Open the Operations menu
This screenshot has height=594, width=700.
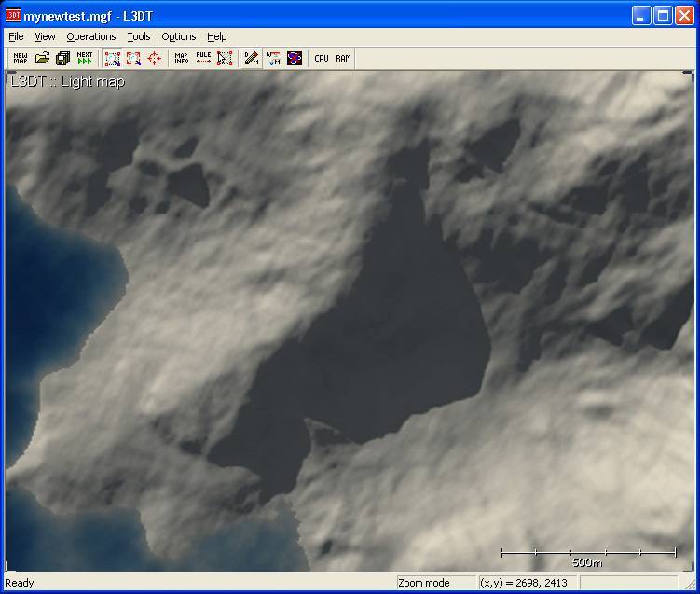pyautogui.click(x=91, y=36)
